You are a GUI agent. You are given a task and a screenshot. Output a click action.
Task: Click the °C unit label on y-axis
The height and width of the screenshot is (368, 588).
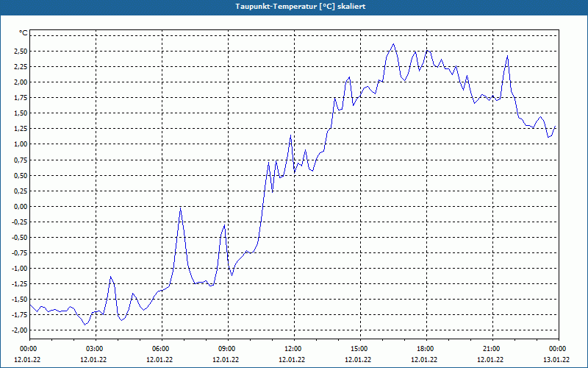coord(23,33)
